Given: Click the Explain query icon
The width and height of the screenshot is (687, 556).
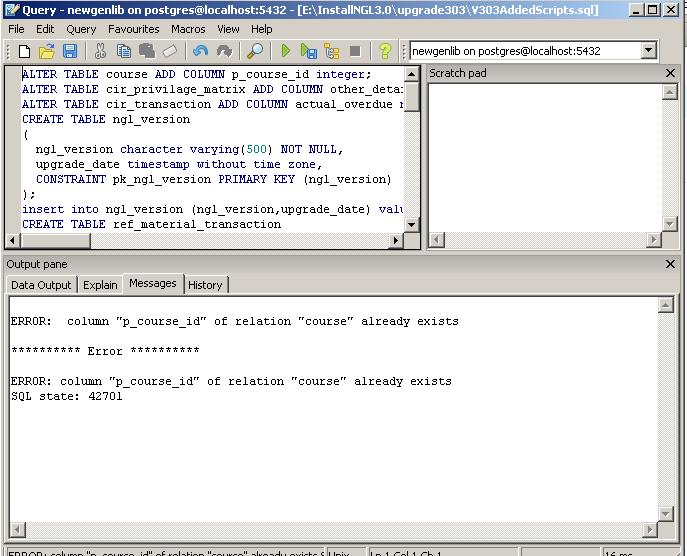Looking at the screenshot, I should click(331, 51).
